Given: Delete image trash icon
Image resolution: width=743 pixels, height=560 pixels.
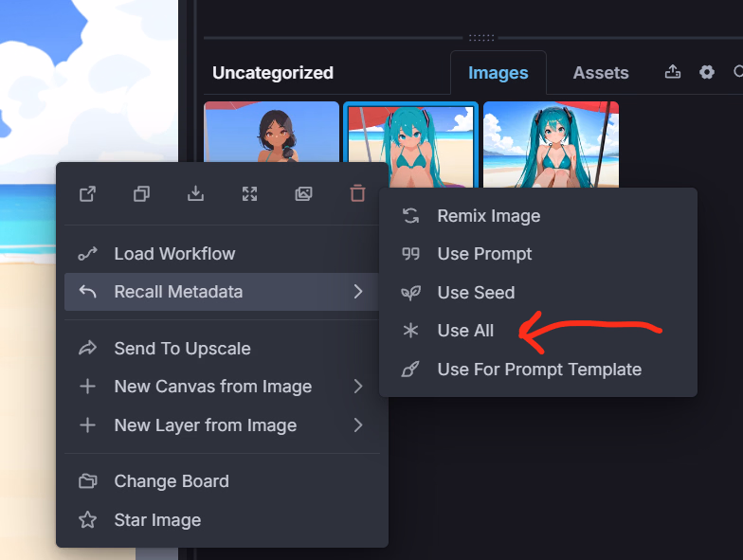Looking at the screenshot, I should 358,193.
